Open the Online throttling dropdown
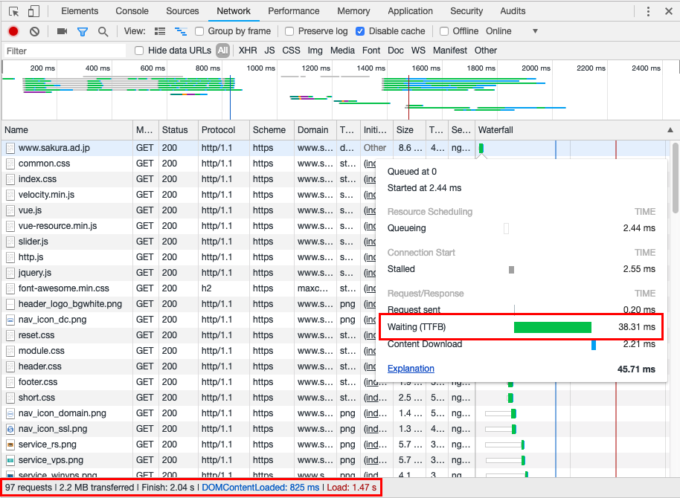Screen dimensions: 680x498 tap(510, 31)
